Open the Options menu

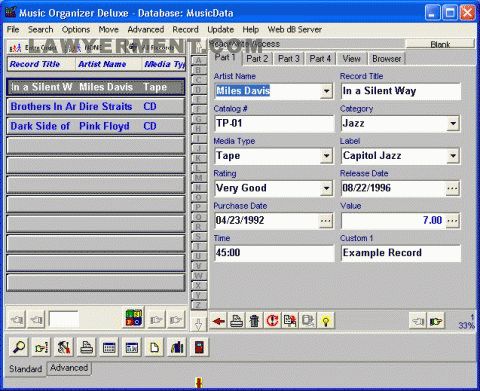tap(76, 29)
